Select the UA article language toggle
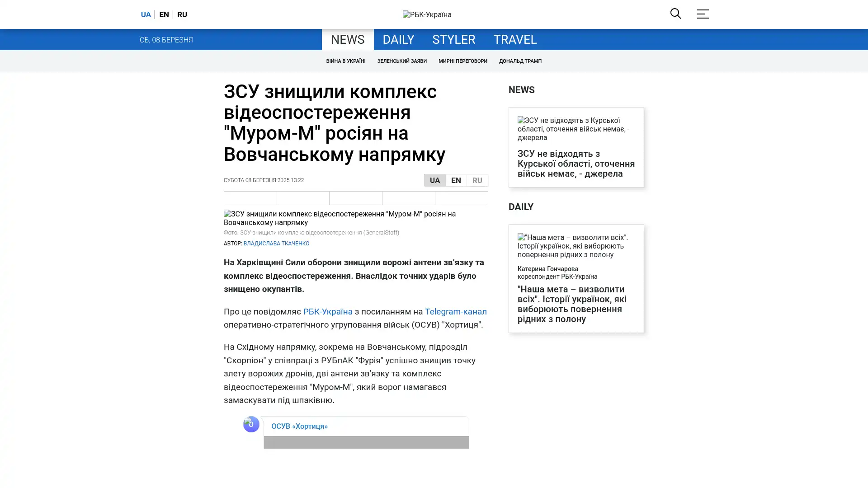 point(434,180)
